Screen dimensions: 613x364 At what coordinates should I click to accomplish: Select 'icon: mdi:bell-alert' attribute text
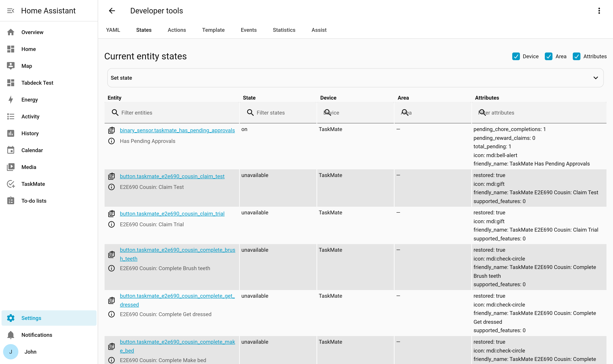[495, 155]
